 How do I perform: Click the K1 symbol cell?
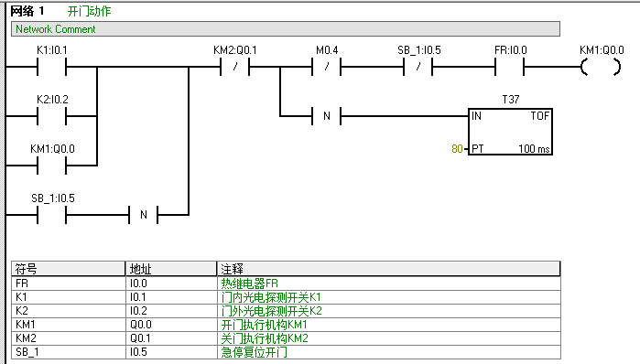pos(68,297)
